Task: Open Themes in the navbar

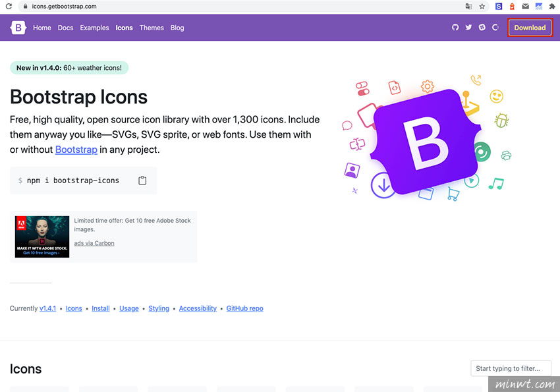Action: click(x=152, y=28)
